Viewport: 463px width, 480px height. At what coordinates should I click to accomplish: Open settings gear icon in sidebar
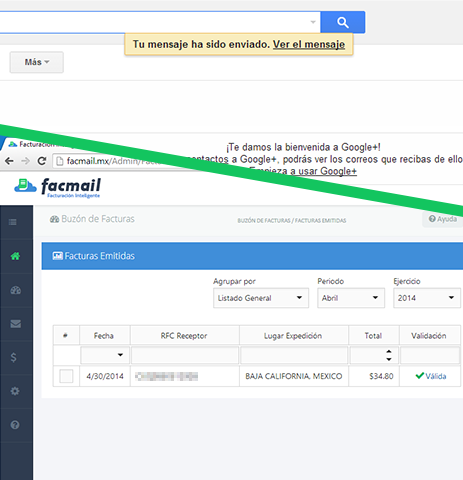click(15, 391)
